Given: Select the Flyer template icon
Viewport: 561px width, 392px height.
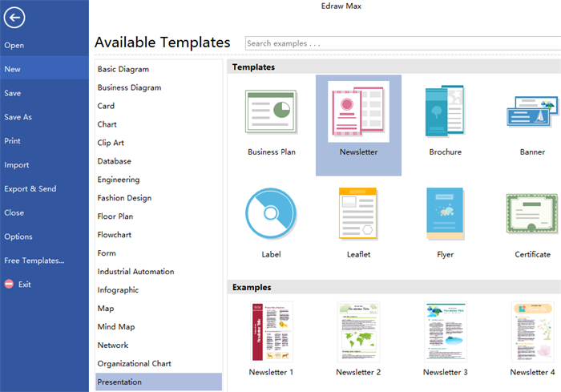Looking at the screenshot, I should [x=445, y=214].
